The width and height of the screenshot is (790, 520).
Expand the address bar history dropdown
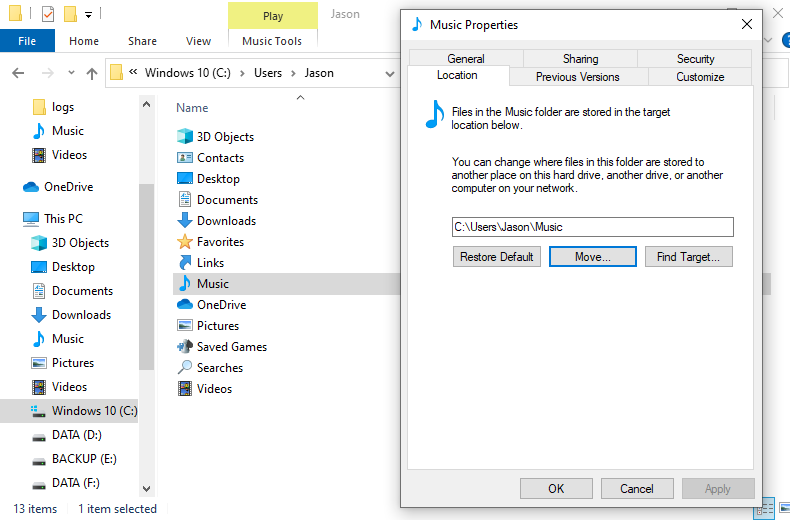pyautogui.click(x=389, y=74)
